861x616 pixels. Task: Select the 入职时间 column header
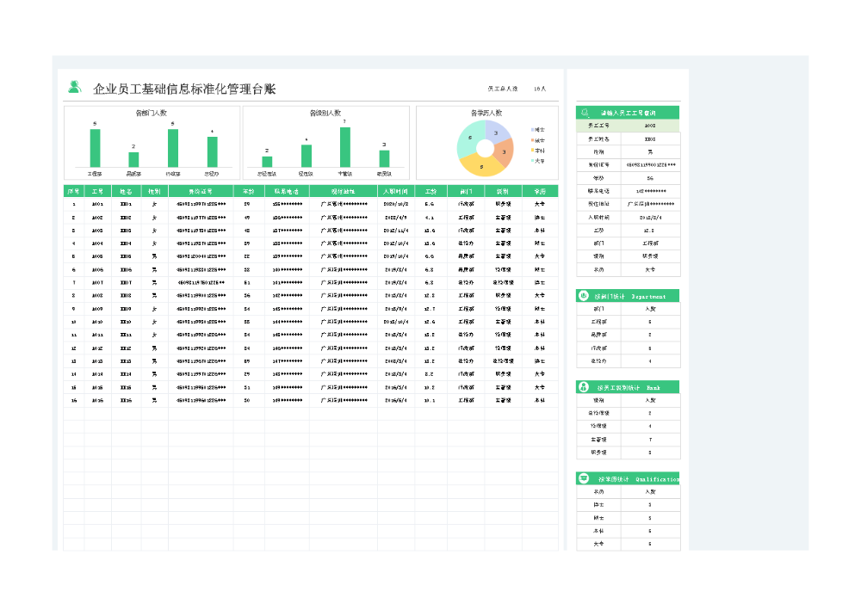(396, 192)
